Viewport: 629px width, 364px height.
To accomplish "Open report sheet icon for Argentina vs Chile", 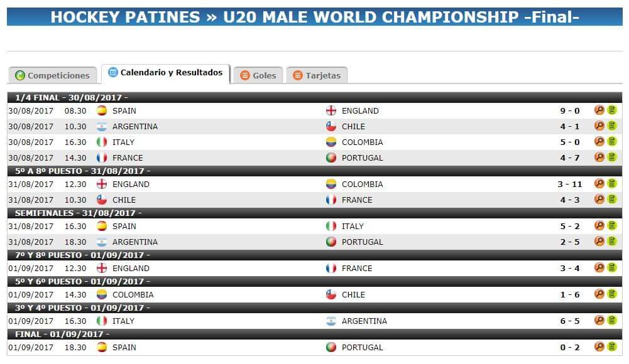I will [x=612, y=126].
